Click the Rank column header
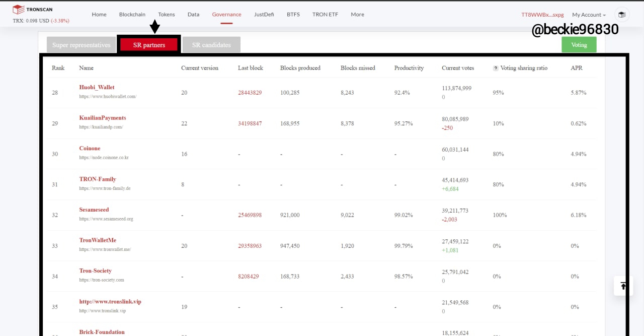Screen dimensions: 644x336 pos(58,68)
